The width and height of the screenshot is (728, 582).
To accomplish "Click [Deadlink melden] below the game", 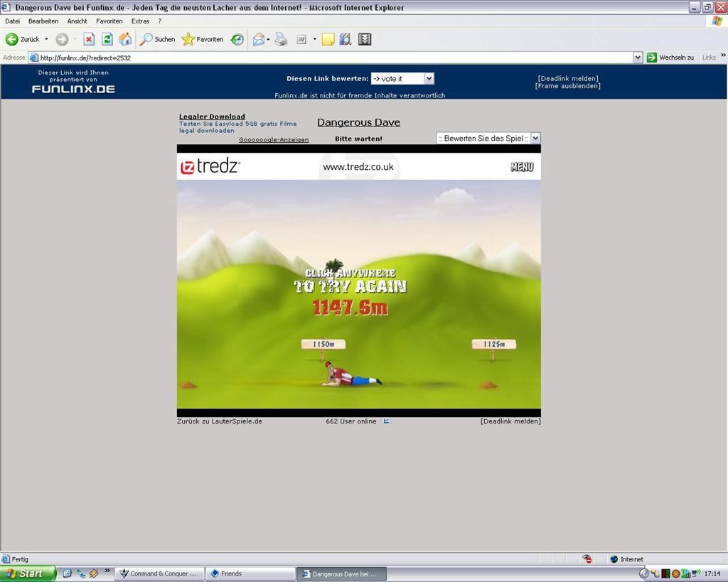I will point(510,421).
